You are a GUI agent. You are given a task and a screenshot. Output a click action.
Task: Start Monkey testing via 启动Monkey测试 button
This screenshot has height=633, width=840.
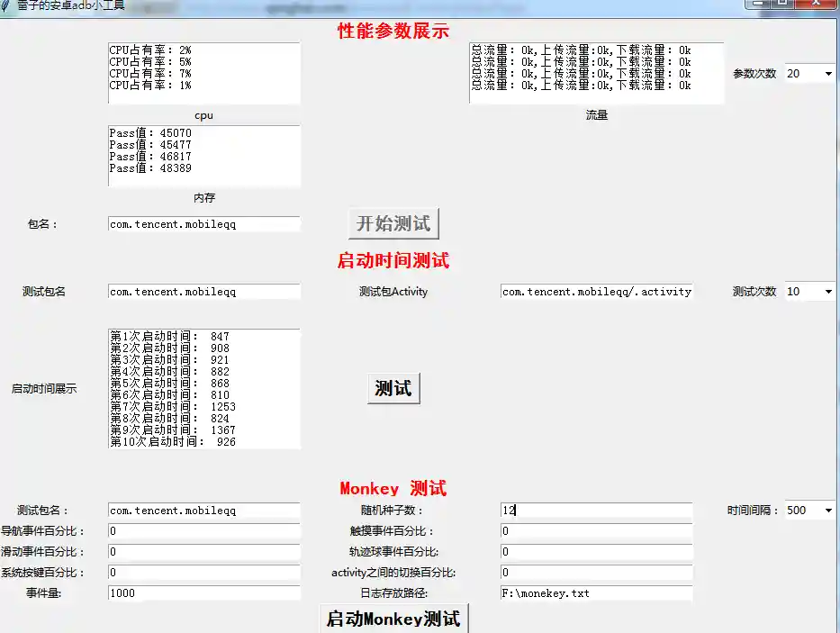click(393, 618)
